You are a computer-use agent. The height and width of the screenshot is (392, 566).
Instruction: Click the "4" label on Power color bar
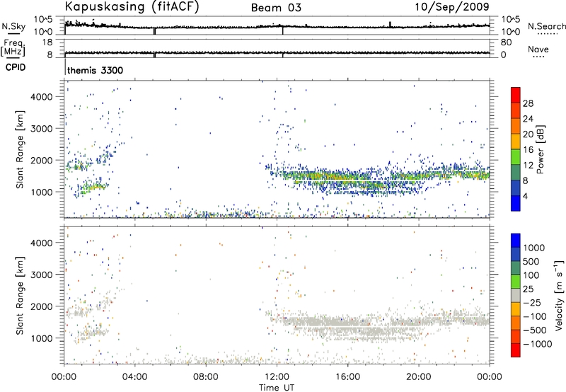526,196
